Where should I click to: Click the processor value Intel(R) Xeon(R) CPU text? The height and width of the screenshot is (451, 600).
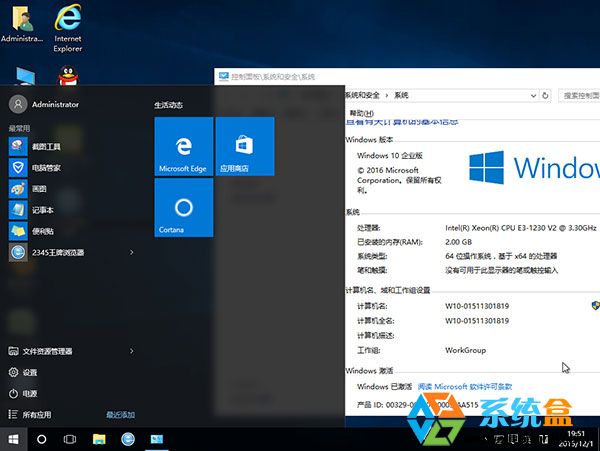click(x=520, y=228)
